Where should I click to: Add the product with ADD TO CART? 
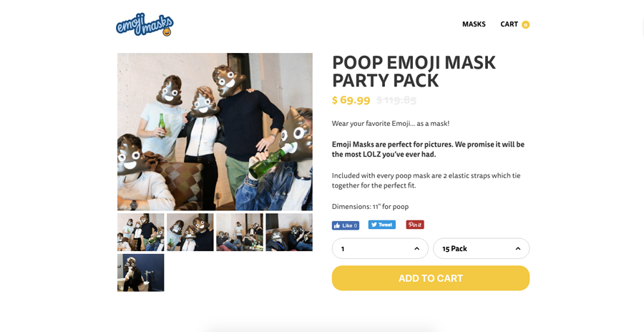pyautogui.click(x=431, y=278)
